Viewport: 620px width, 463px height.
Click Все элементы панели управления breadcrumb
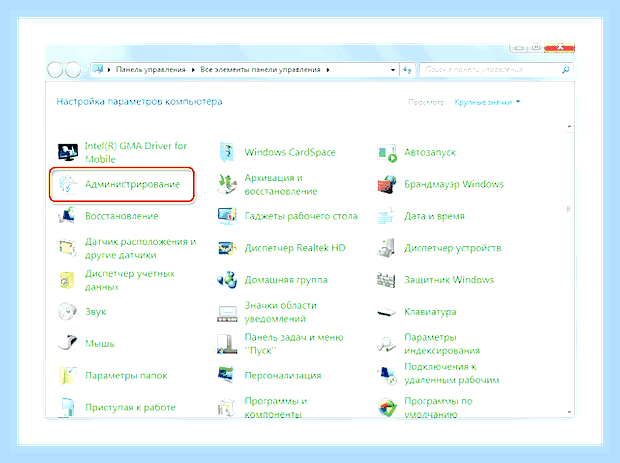260,70
